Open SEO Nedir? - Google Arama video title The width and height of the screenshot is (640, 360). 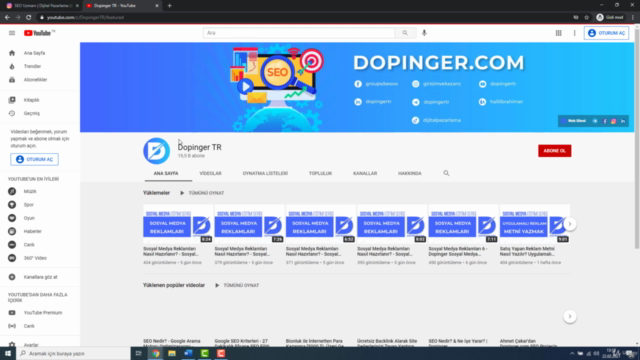tap(172, 343)
